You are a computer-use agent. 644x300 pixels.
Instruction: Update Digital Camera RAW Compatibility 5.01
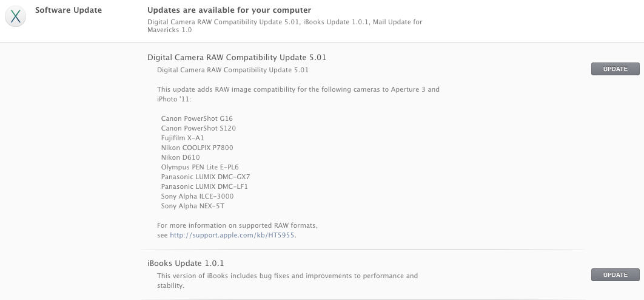pyautogui.click(x=615, y=69)
